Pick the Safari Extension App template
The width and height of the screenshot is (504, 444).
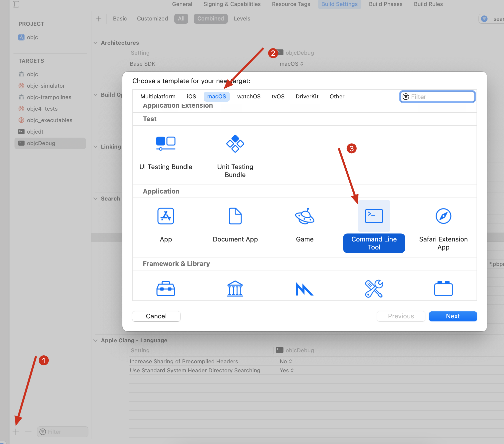point(443,216)
